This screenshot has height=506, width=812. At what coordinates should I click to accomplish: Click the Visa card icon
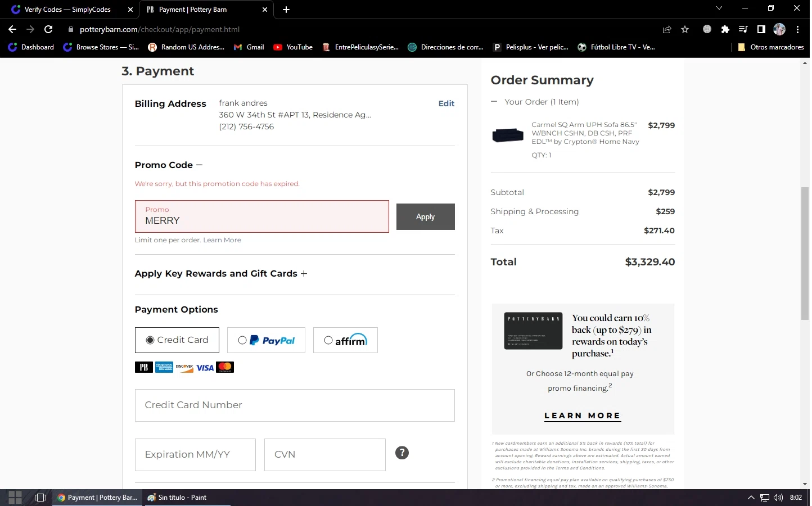click(205, 367)
